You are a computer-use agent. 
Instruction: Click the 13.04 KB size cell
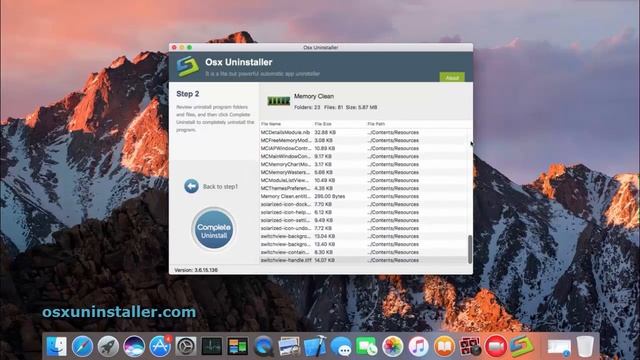(324, 236)
